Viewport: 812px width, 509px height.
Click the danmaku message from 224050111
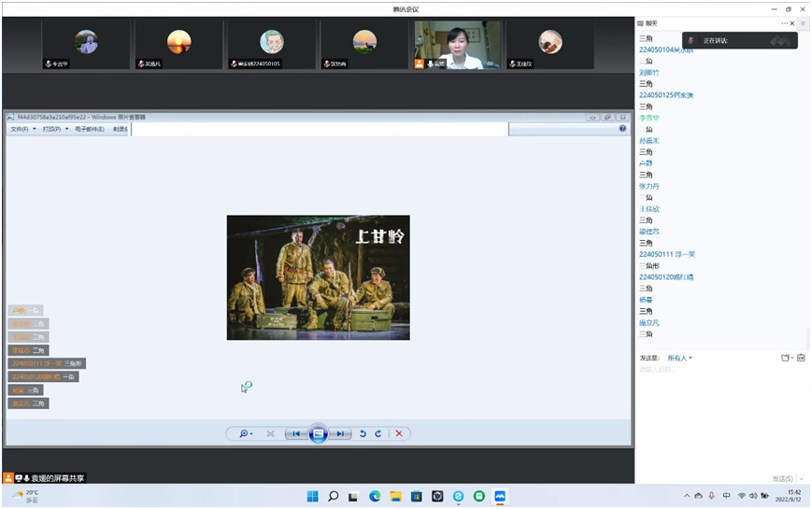click(47, 363)
